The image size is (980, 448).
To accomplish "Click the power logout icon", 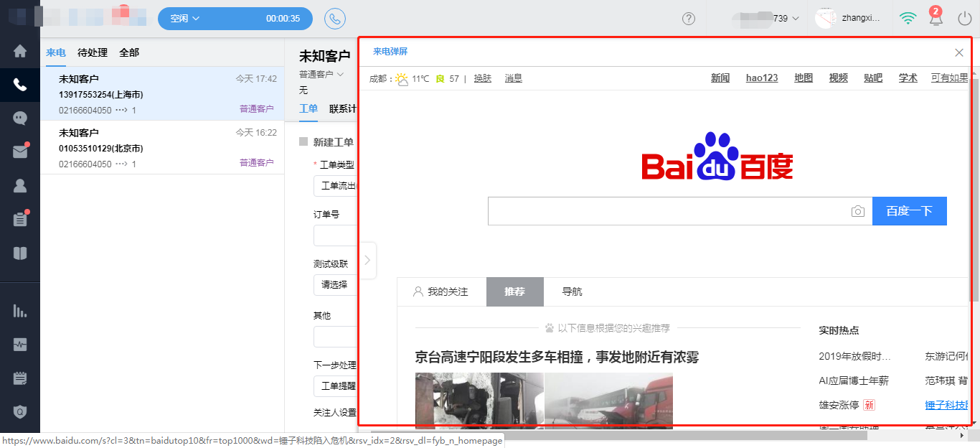I will 964,19.
